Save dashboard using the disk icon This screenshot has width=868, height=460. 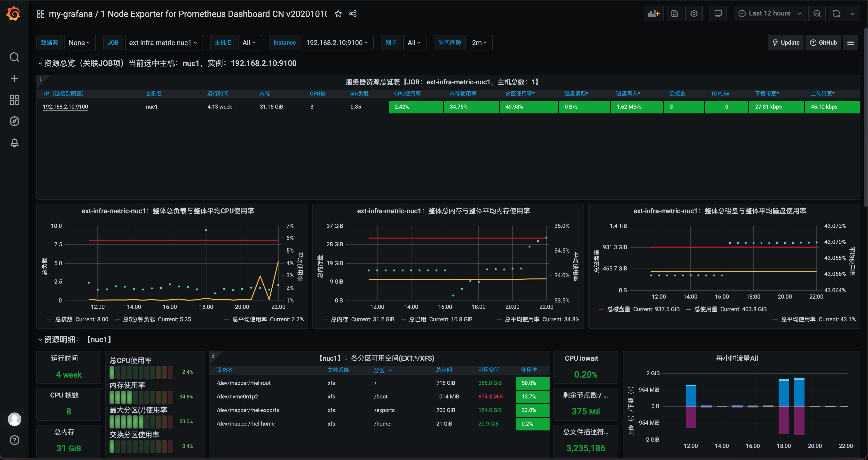coord(674,14)
